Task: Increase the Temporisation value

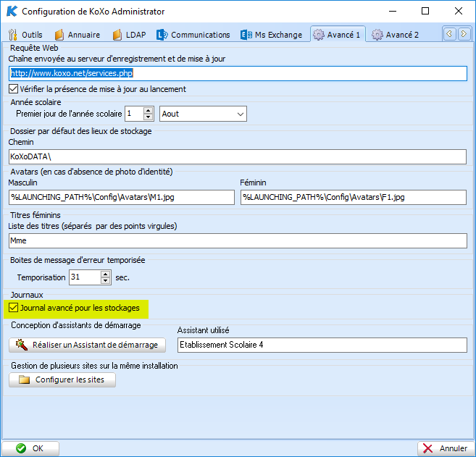Action: click(x=105, y=274)
